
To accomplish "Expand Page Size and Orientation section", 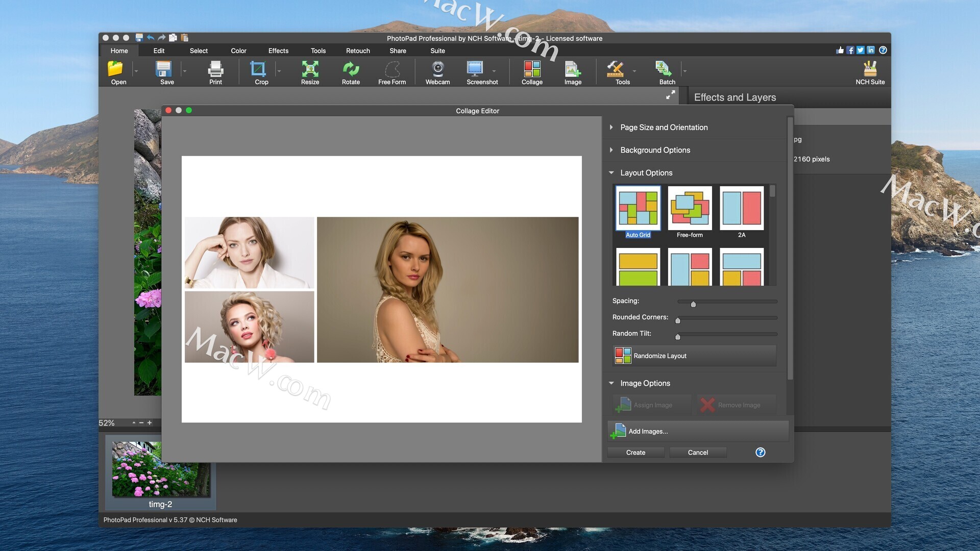I will [664, 128].
